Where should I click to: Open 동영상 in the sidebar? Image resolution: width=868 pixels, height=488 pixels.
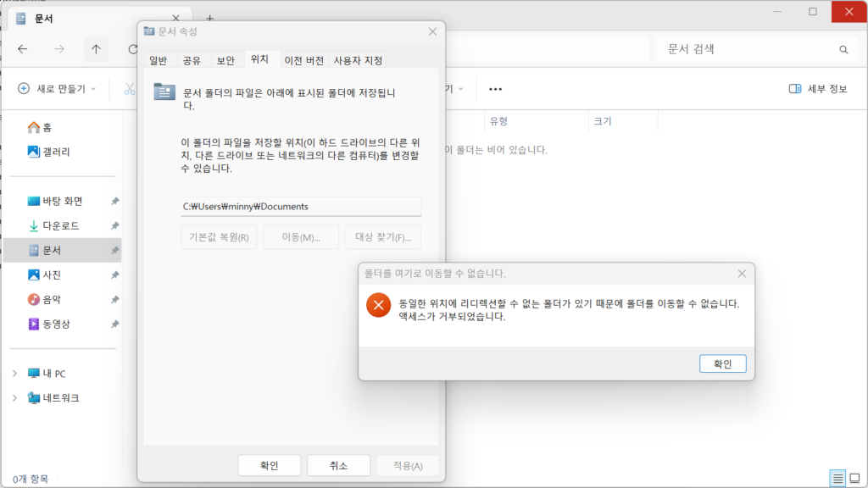[x=48, y=324]
